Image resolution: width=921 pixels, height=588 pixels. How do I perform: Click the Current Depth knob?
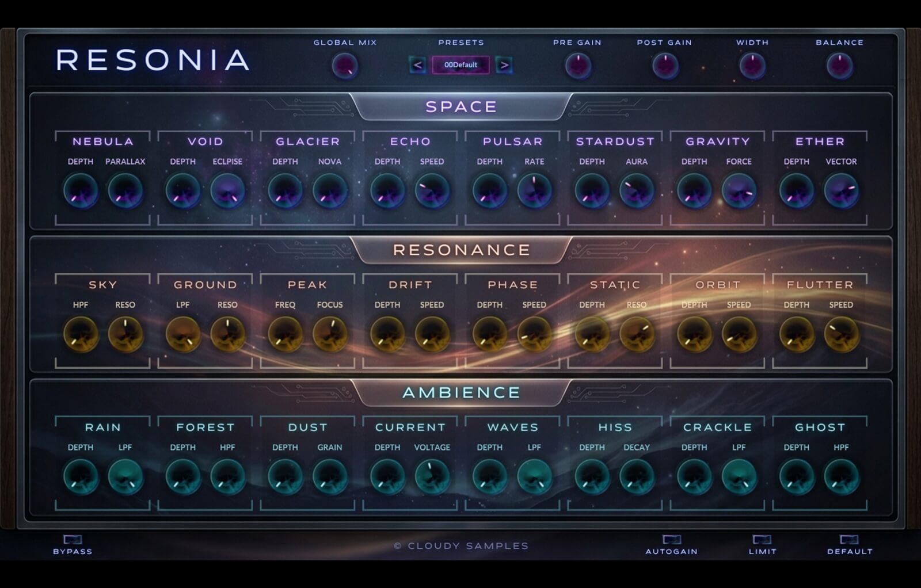click(x=387, y=477)
